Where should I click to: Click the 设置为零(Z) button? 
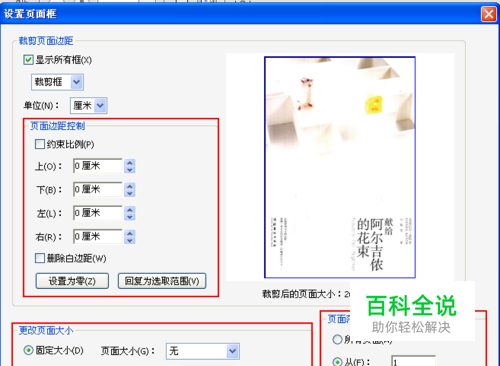72,281
